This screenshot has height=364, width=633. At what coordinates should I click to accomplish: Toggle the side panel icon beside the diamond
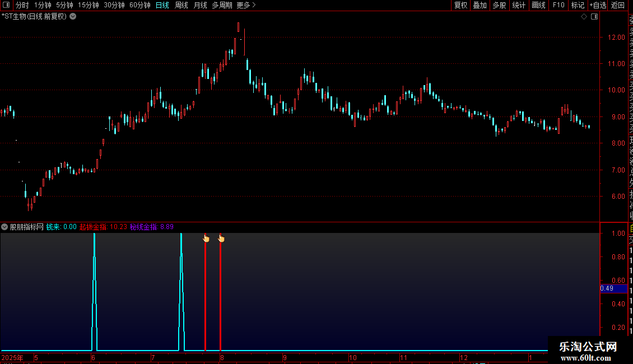click(594, 17)
